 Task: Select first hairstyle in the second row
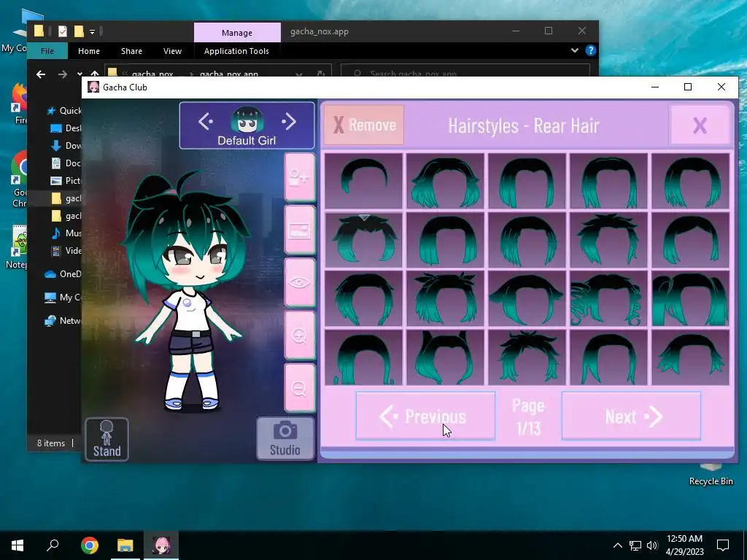click(363, 240)
